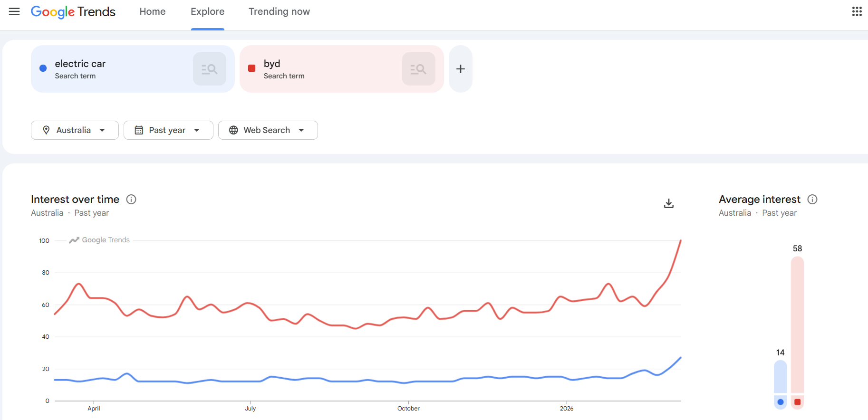Expand the Past year time range dropdown
The height and width of the screenshot is (420, 868).
tap(168, 130)
